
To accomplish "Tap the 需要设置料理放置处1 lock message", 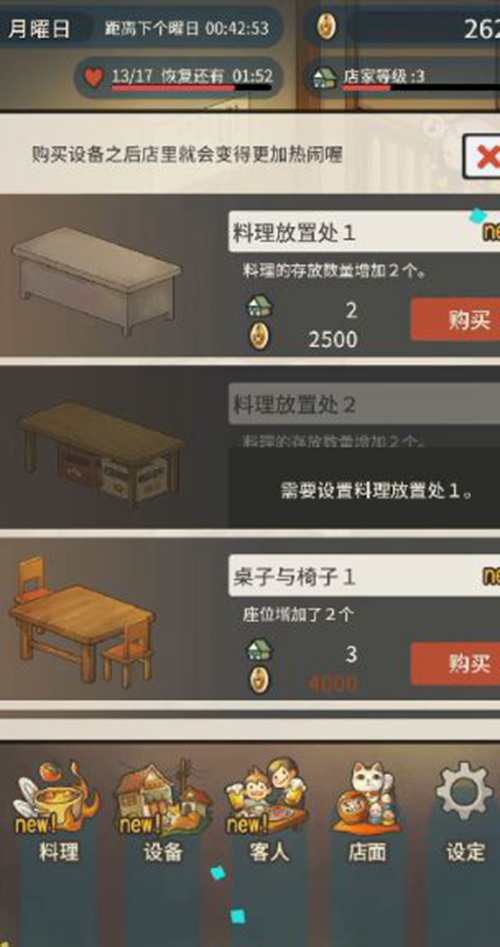I will pos(377,489).
